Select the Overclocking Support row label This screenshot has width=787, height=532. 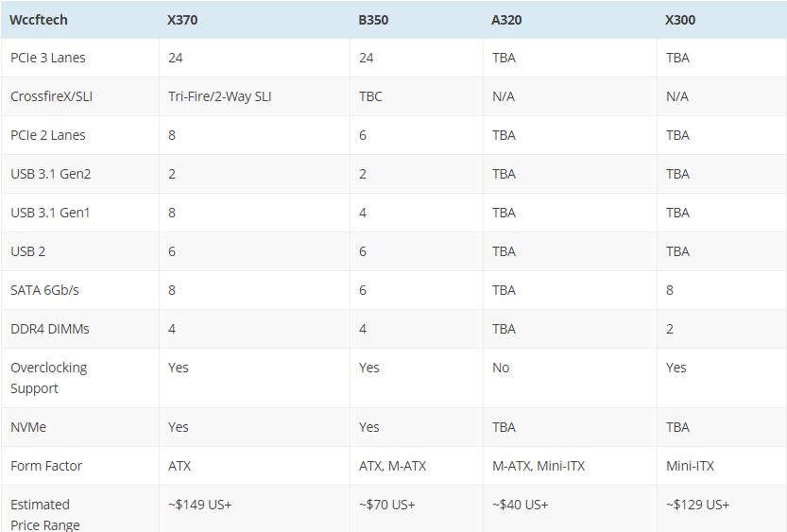(x=48, y=378)
